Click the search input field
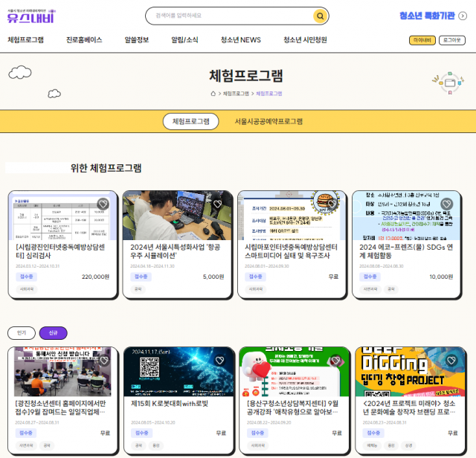 tap(231, 16)
